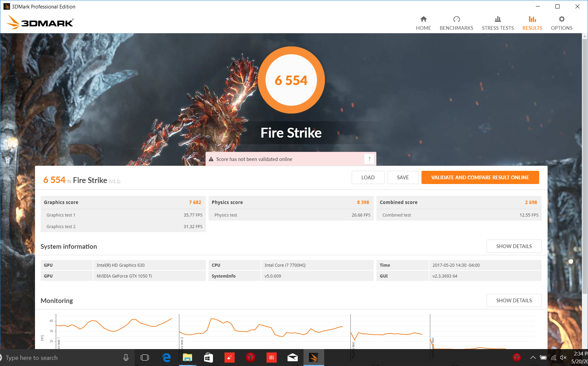Select the Graphics test 2 row
The image size is (588, 366).
[x=123, y=226]
